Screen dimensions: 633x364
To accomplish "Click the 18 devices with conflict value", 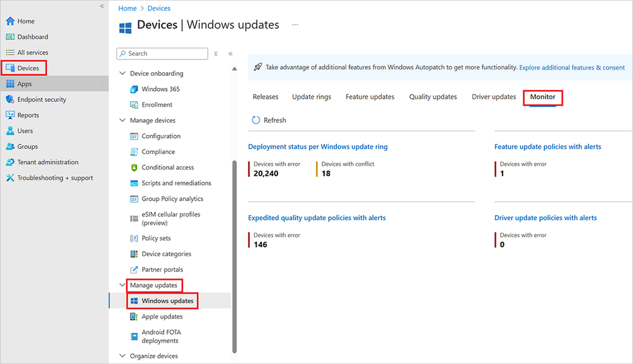I will coord(326,173).
